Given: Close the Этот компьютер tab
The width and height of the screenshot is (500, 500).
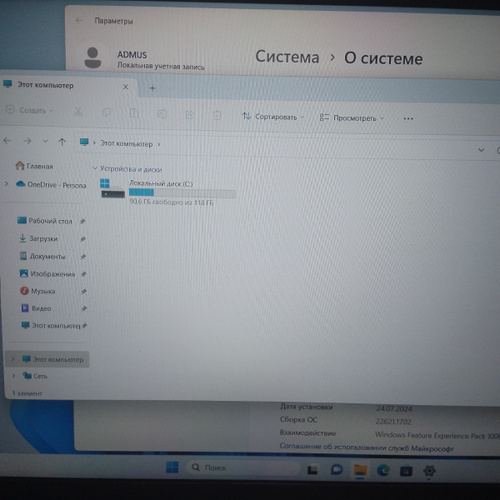Looking at the screenshot, I should coord(126,87).
